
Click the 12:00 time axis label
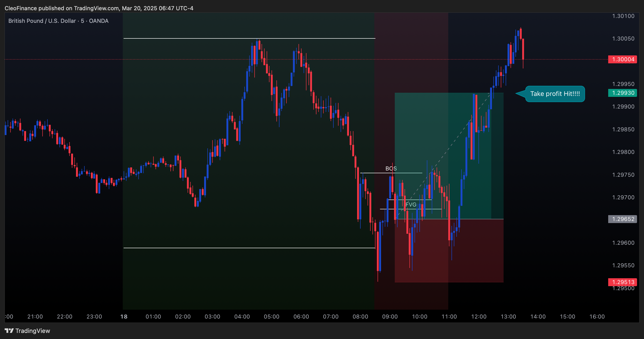(x=479, y=316)
